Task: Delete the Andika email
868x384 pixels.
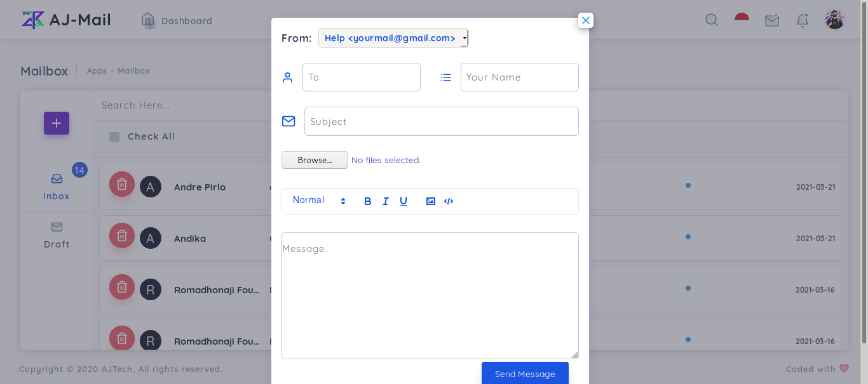Action: click(x=122, y=235)
